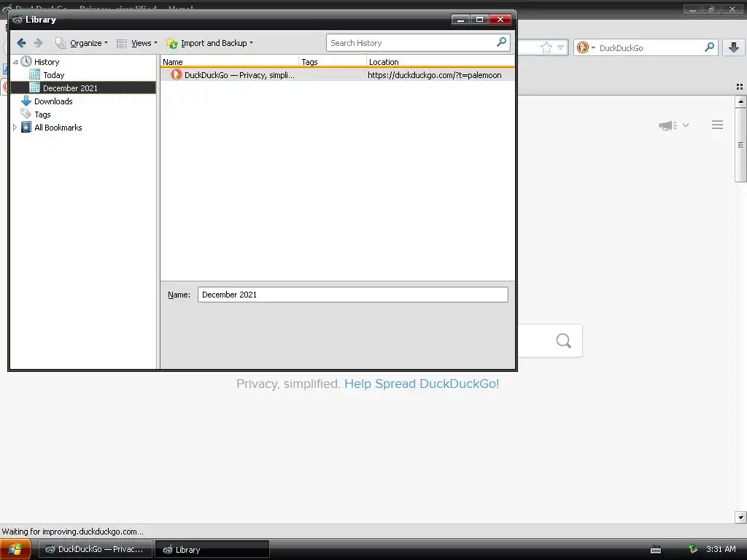
Task: Open the Windows Start button
Action: 15,549
